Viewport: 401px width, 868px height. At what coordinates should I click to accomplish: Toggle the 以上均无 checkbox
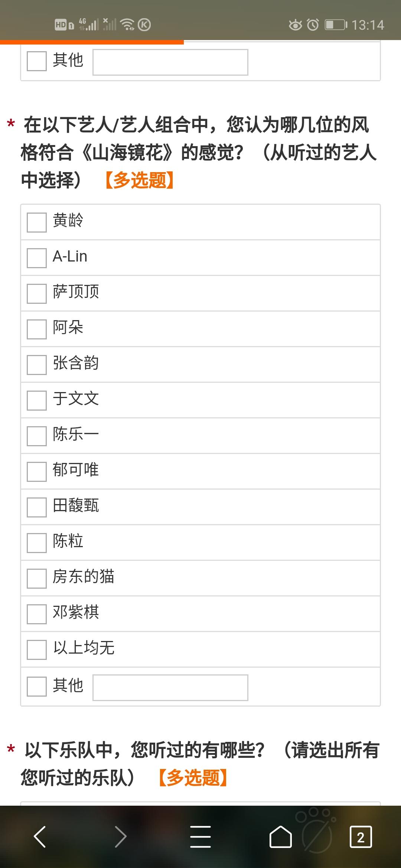(37, 650)
